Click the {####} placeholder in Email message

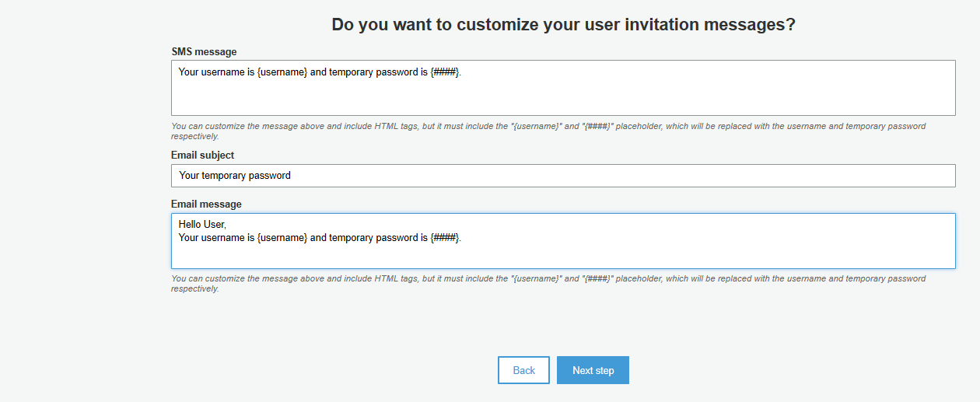coord(444,238)
